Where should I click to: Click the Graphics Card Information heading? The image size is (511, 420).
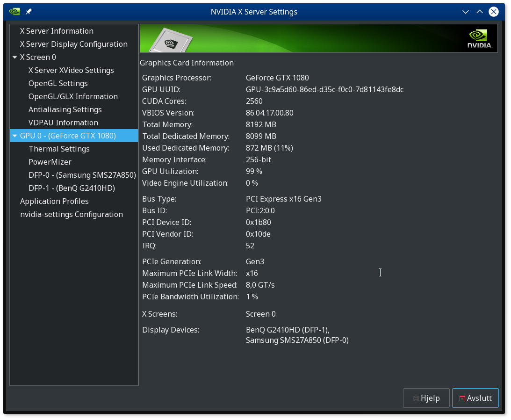(x=187, y=63)
